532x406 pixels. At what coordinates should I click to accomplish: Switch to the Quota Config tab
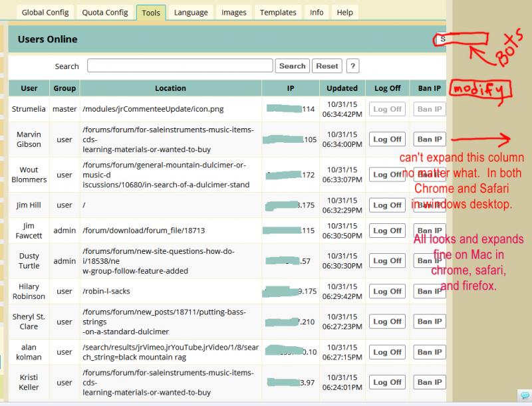coord(105,13)
